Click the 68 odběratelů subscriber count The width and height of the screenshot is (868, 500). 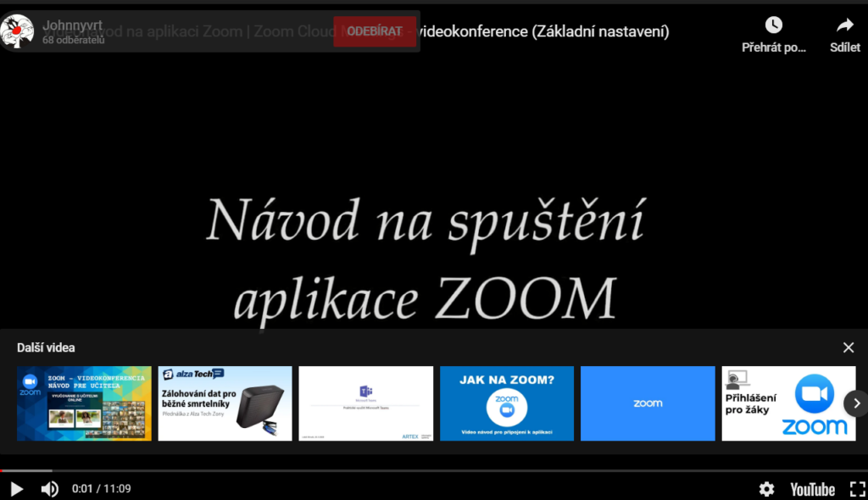point(74,40)
